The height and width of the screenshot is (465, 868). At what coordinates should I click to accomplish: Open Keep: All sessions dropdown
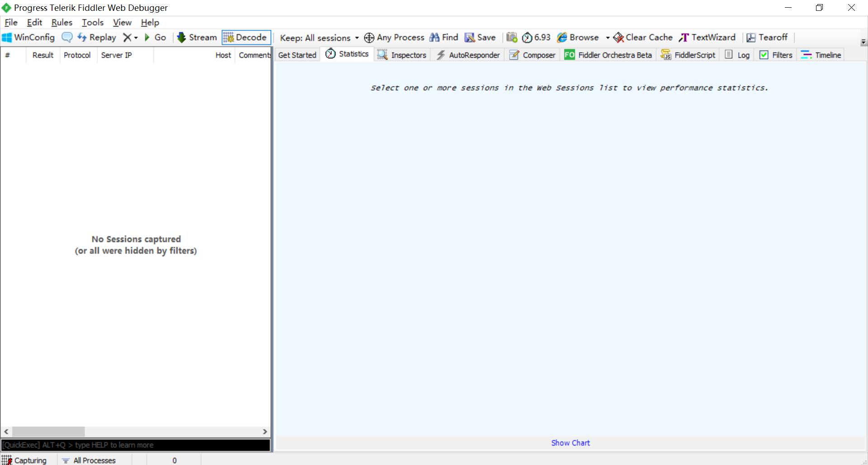pos(319,38)
